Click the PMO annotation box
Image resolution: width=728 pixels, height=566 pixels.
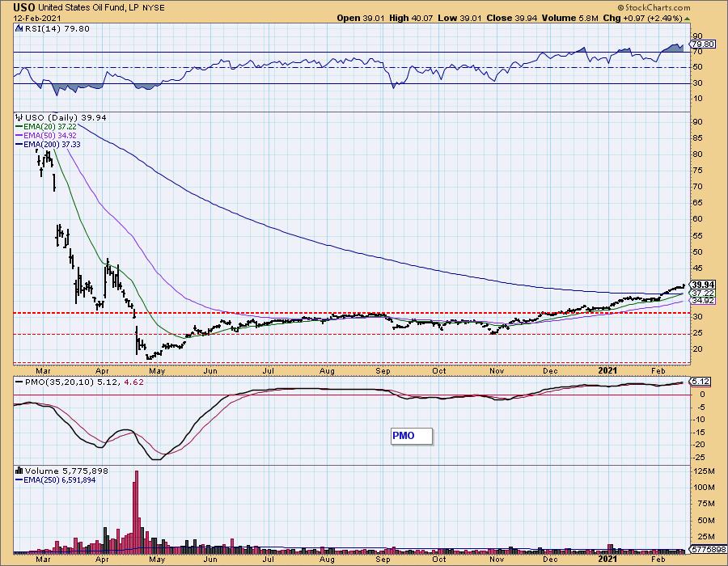pyautogui.click(x=412, y=436)
